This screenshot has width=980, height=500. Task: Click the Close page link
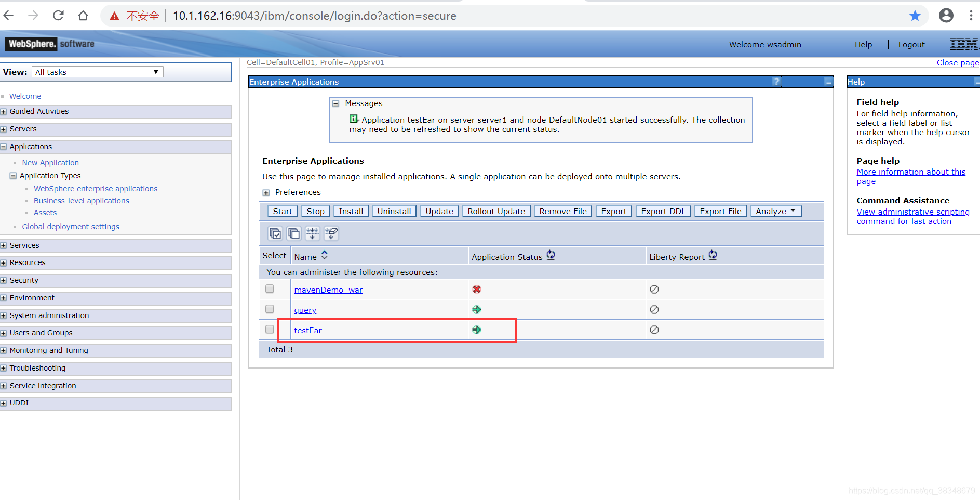coord(958,62)
